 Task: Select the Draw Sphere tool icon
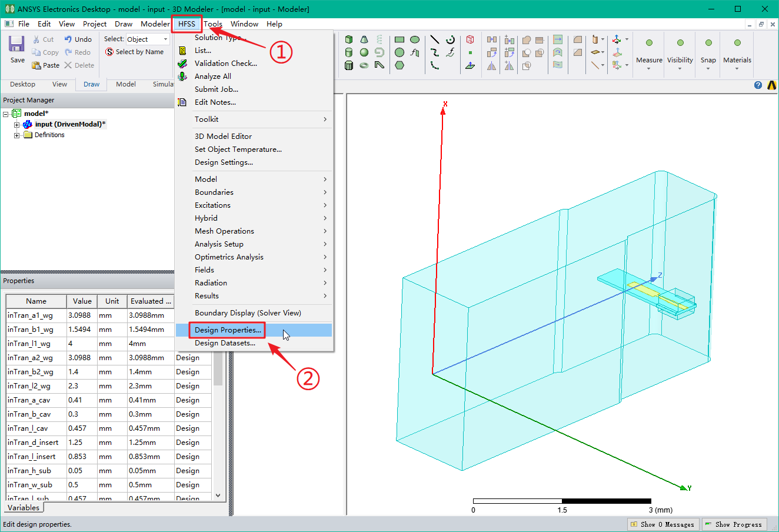pyautogui.click(x=364, y=52)
